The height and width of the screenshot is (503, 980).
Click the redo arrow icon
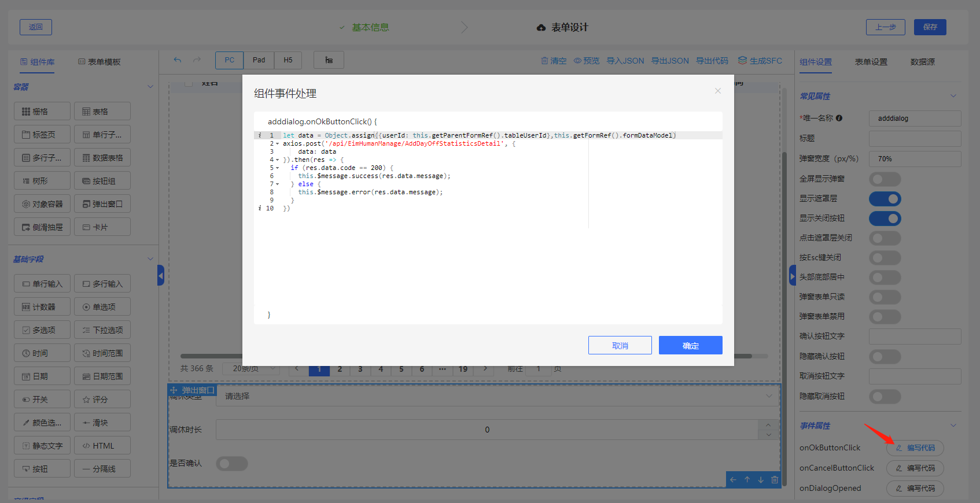pos(197,60)
